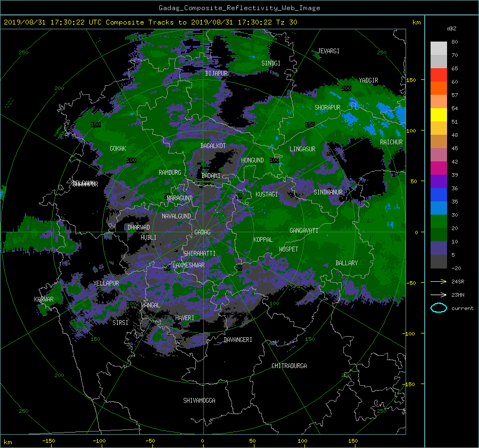Click the GOKAK city label
The image size is (479, 448).
[x=118, y=149]
